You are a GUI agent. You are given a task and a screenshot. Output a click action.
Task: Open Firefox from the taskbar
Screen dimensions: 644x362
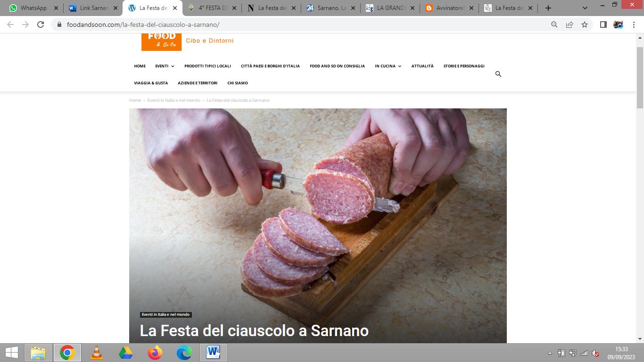coord(155,352)
